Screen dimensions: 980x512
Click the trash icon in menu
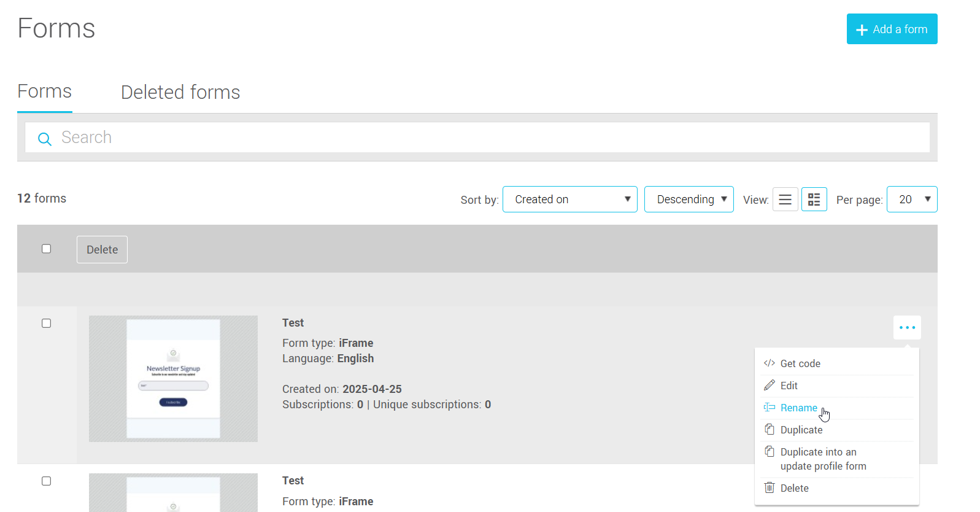point(769,488)
